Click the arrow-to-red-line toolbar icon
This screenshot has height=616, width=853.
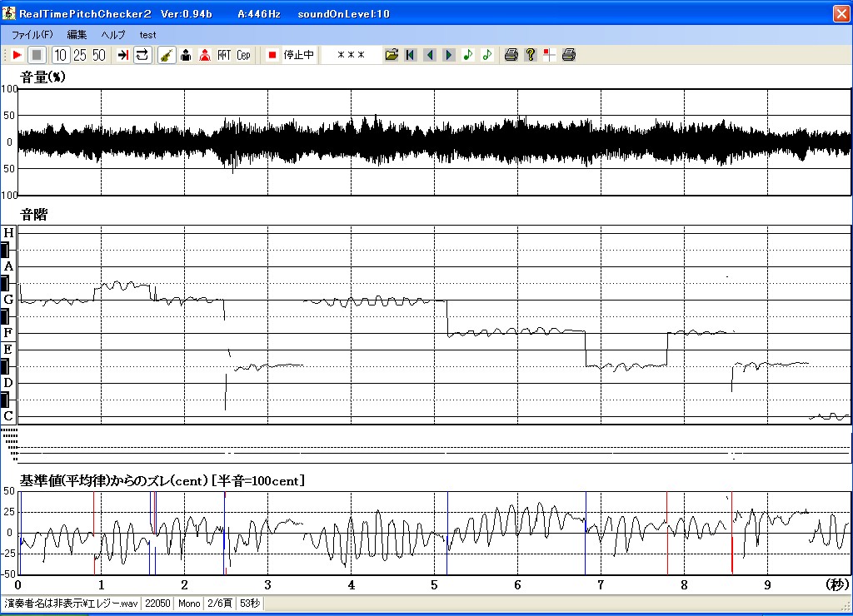[123, 55]
